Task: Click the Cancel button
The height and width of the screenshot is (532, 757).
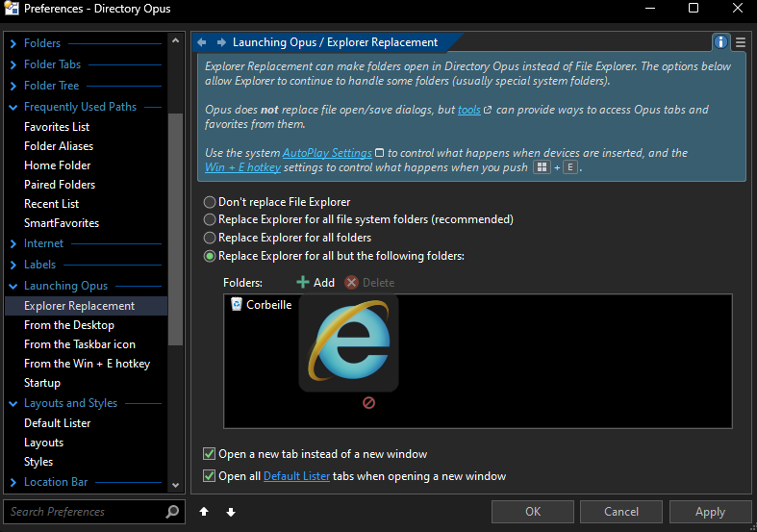Action: tap(620, 512)
